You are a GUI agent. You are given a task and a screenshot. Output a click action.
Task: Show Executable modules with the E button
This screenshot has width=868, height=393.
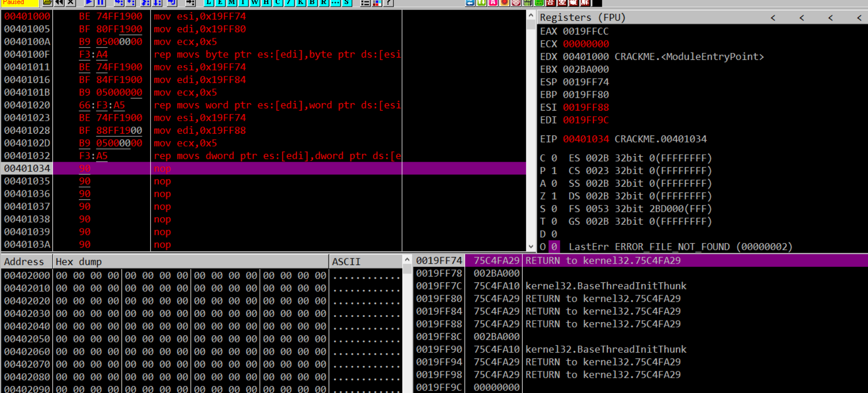tap(220, 2)
